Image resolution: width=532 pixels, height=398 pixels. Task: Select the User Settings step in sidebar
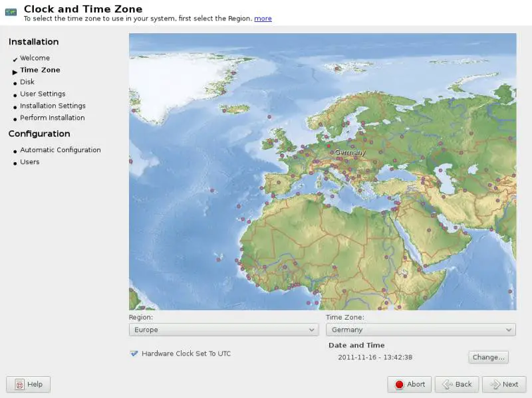[43, 94]
